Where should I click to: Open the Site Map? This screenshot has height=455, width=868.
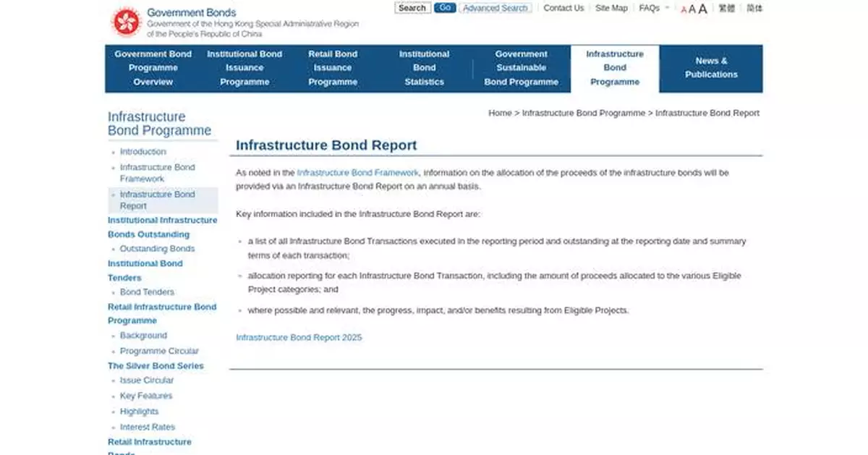pyautogui.click(x=611, y=8)
